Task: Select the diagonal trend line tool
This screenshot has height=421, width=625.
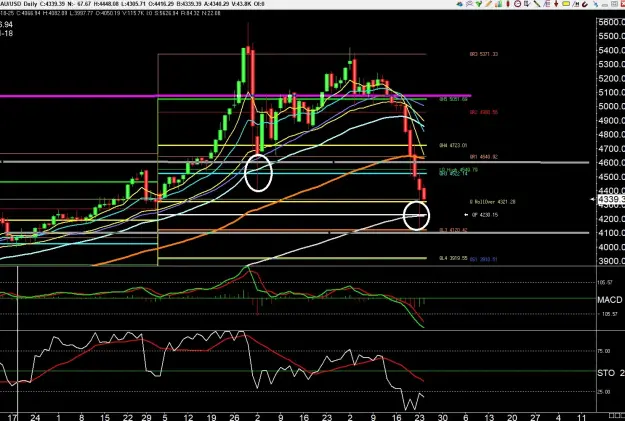Action: click(x=537, y=4)
